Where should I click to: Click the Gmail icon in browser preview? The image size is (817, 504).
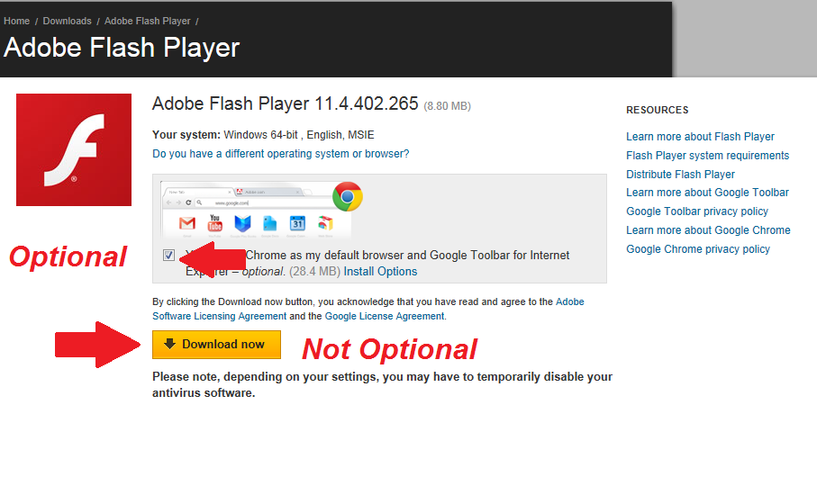coord(187,223)
